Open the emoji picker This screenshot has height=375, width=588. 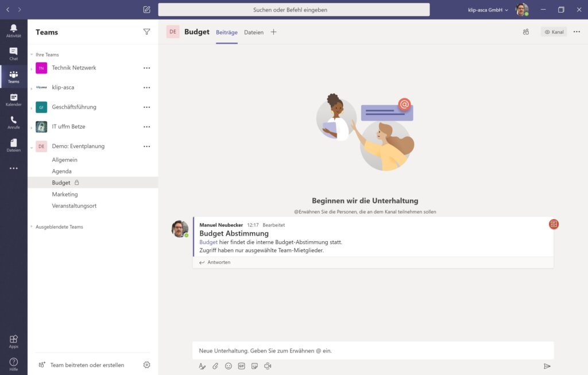click(x=229, y=366)
